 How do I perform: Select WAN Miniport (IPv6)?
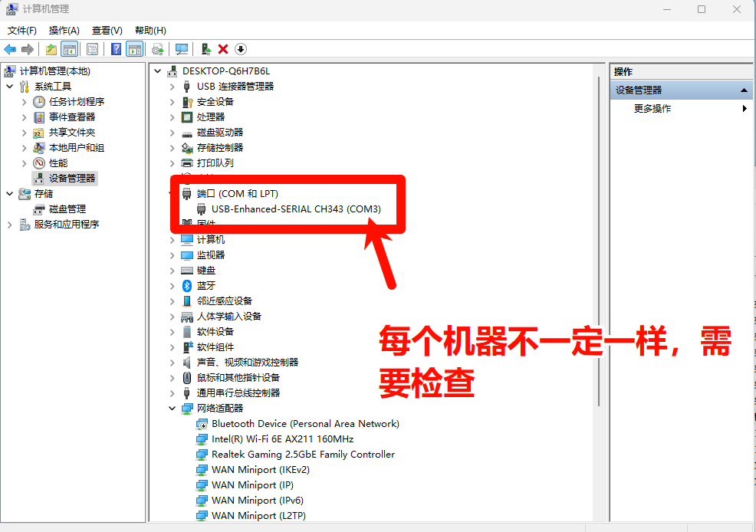pyautogui.click(x=258, y=501)
